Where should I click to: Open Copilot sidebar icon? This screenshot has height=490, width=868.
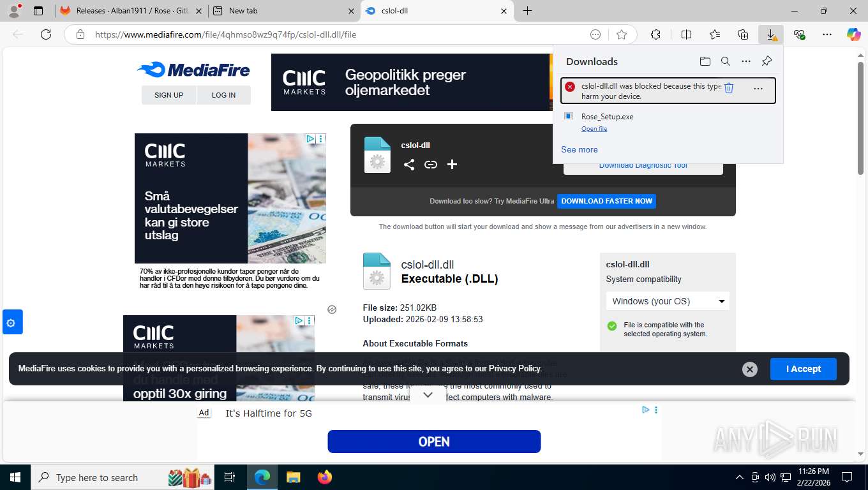[854, 34]
